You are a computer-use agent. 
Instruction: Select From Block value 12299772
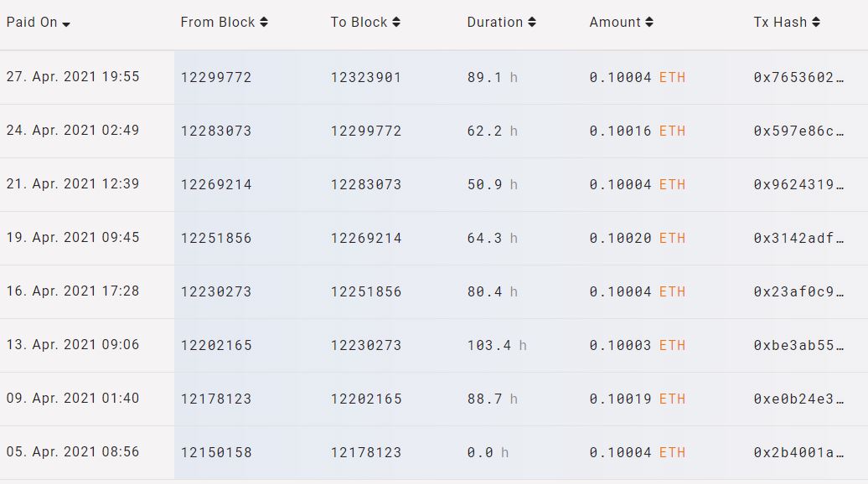[216, 78]
